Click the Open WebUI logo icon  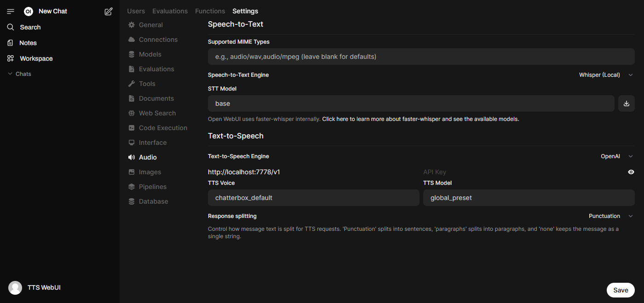pyautogui.click(x=29, y=11)
